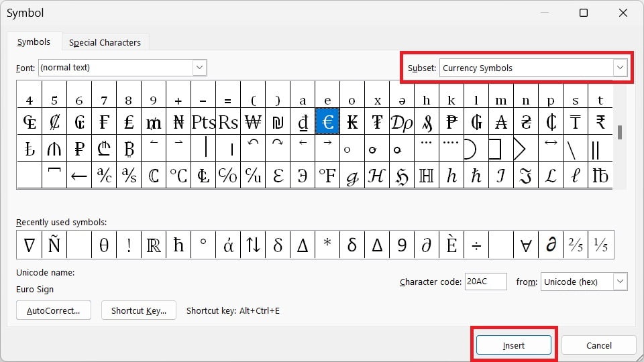Open the Font dropdown list
The height and width of the screenshot is (362, 644).
(x=199, y=67)
